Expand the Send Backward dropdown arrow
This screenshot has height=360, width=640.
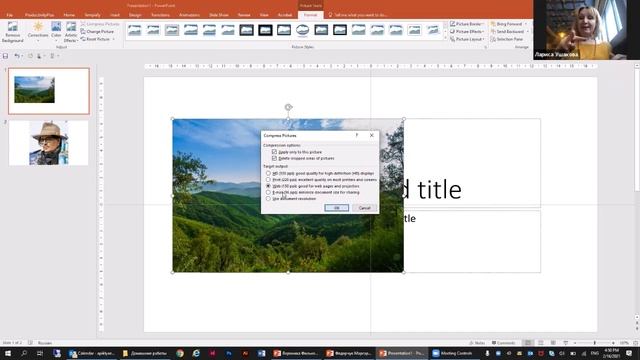pos(527,31)
